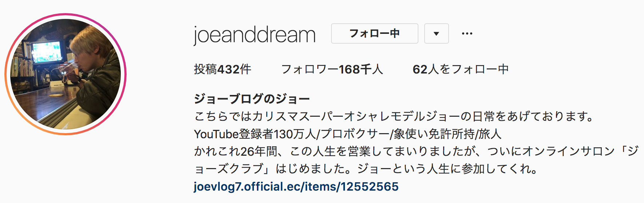The image size is (644, 203).
Task: Click the bold 62 following number
Action: click(420, 69)
